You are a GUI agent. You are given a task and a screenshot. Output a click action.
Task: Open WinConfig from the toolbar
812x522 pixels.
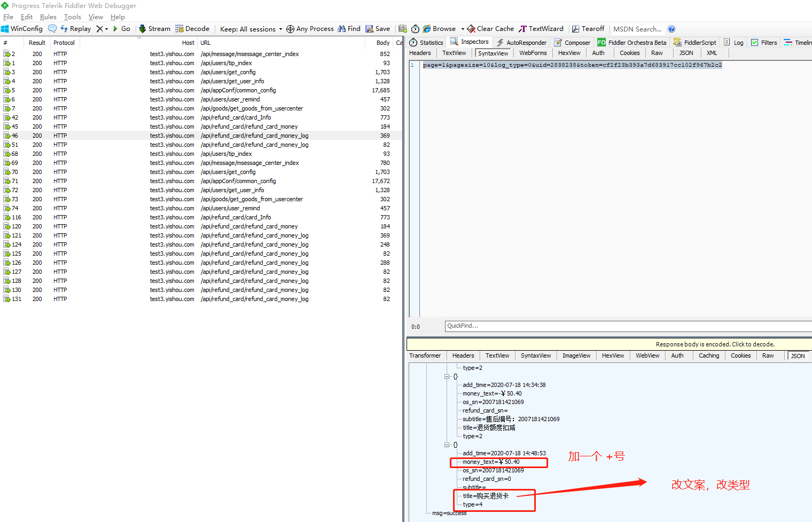pyautogui.click(x=22, y=29)
